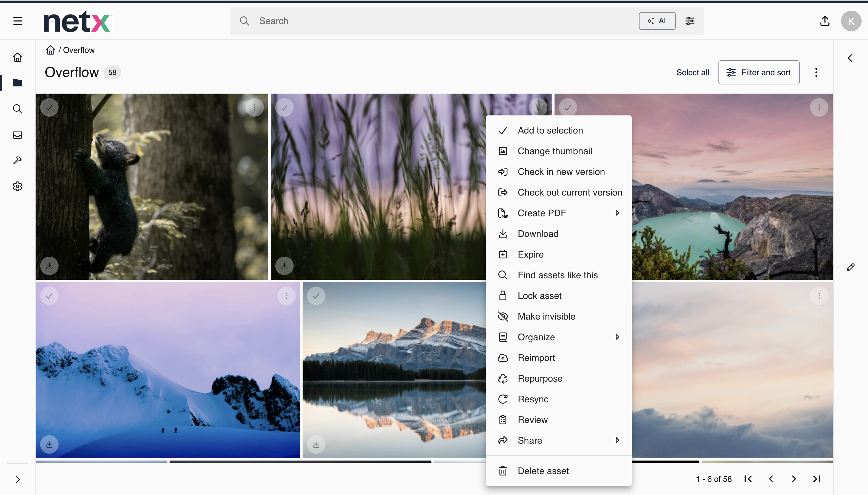
Task: Expand the left sidebar chevron
Action: [x=18, y=479]
